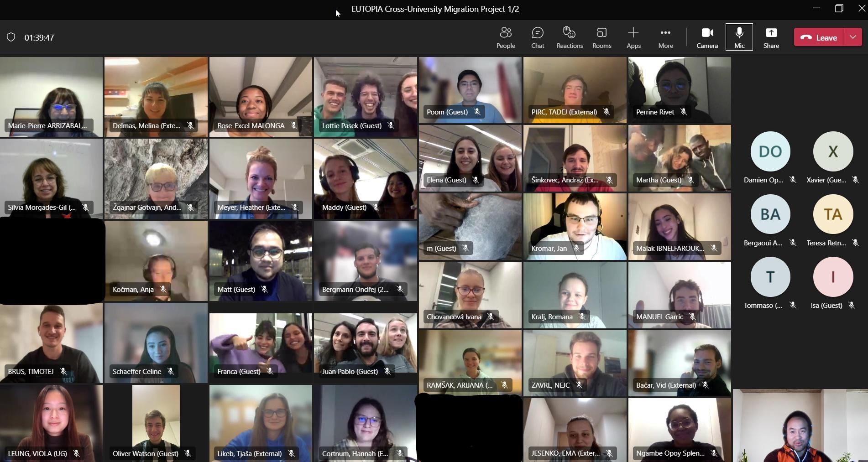Mute the Mic
This screenshot has height=462, width=868.
(x=739, y=37)
